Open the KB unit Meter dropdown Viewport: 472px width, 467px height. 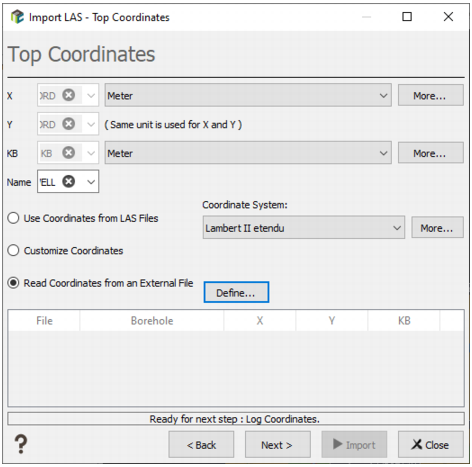point(248,153)
